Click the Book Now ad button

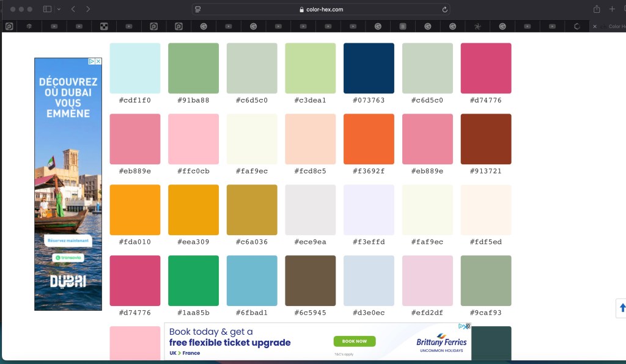[x=355, y=341]
